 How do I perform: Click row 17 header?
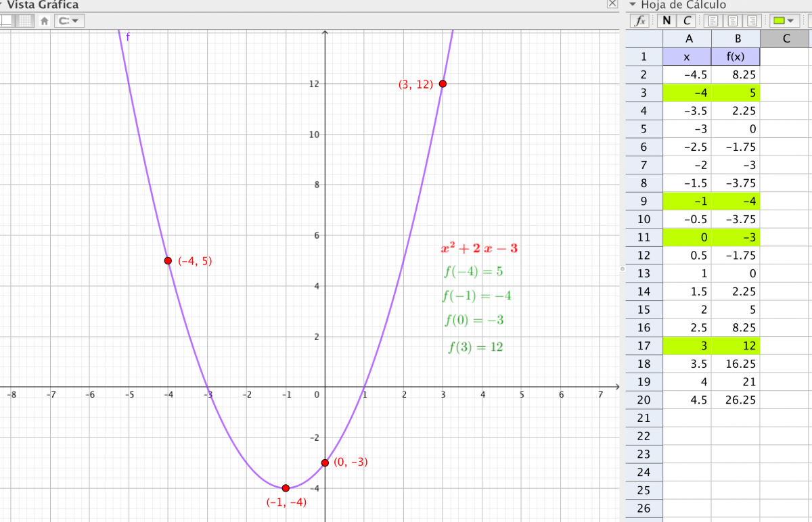point(643,346)
